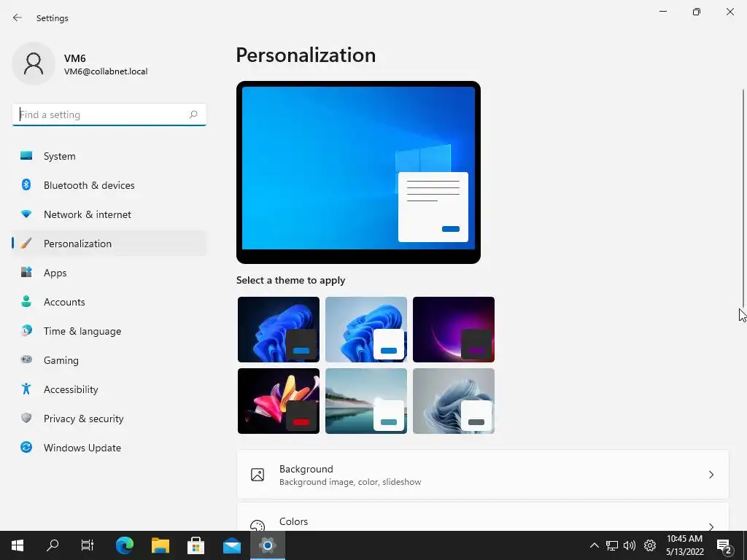
Task: Click the VM6 account name
Action: tap(75, 58)
